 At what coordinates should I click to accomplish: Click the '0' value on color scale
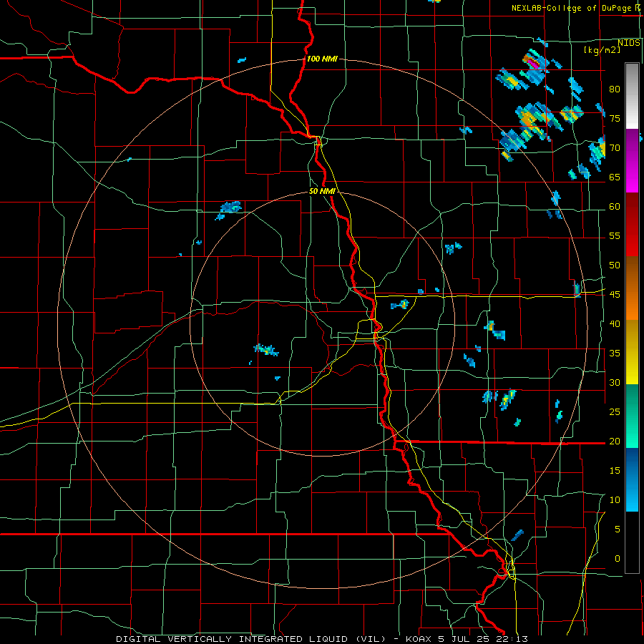click(618, 559)
